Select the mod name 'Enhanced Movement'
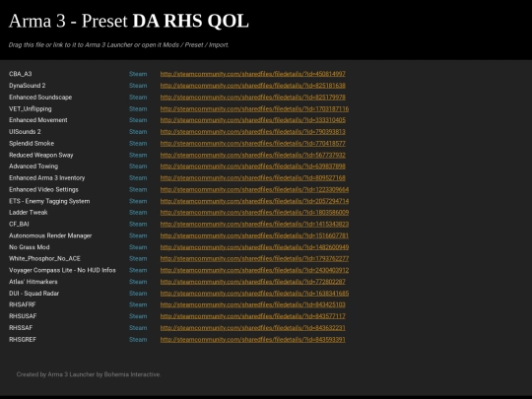This screenshot has width=532, height=399. pos(38,120)
